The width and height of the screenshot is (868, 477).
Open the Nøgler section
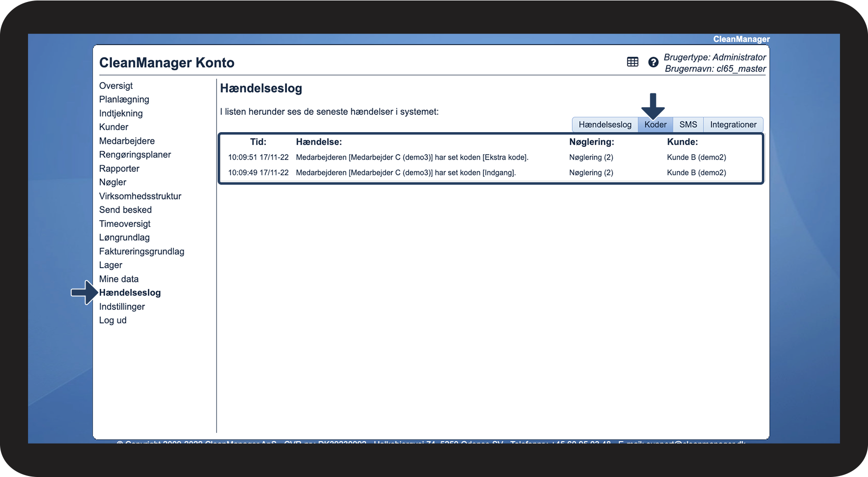click(112, 182)
